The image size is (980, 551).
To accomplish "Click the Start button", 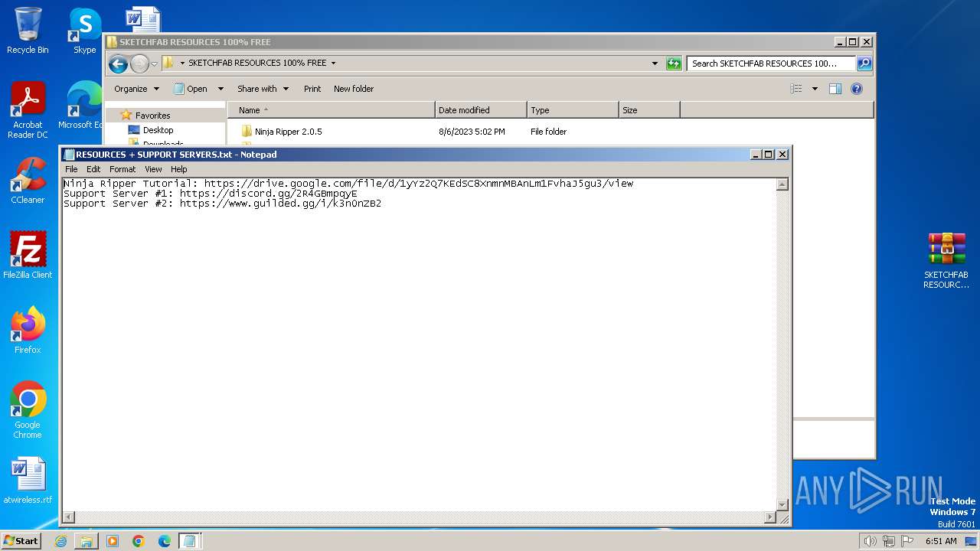I will point(21,541).
